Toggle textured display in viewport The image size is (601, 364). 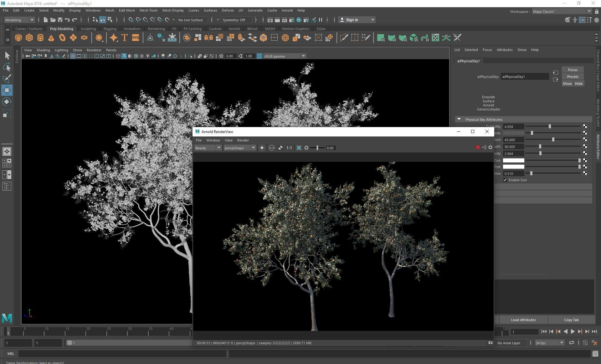[x=142, y=56]
